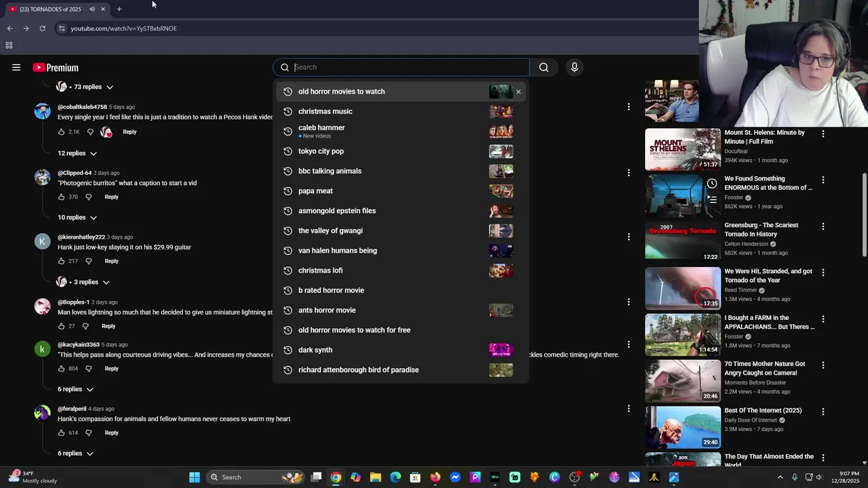This screenshot has height=488, width=868.
Task: Select 'caleb hammer' search suggestion
Action: coord(401,131)
